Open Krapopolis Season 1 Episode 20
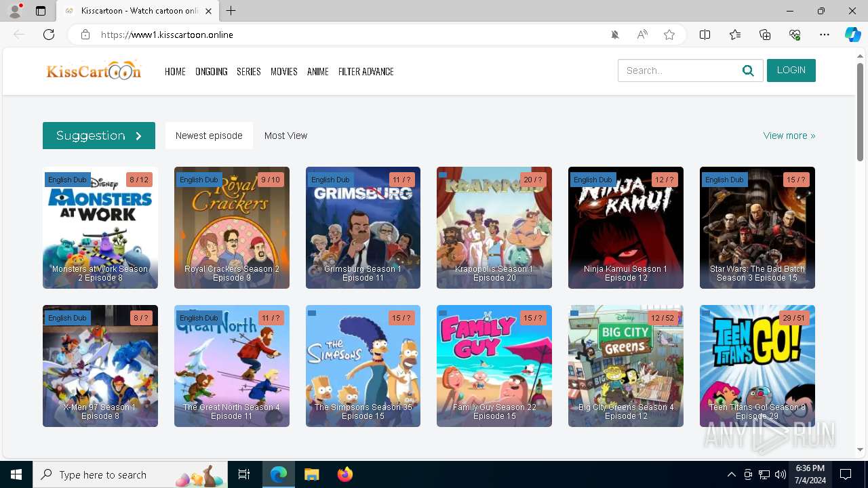868x488 pixels. 494,228
